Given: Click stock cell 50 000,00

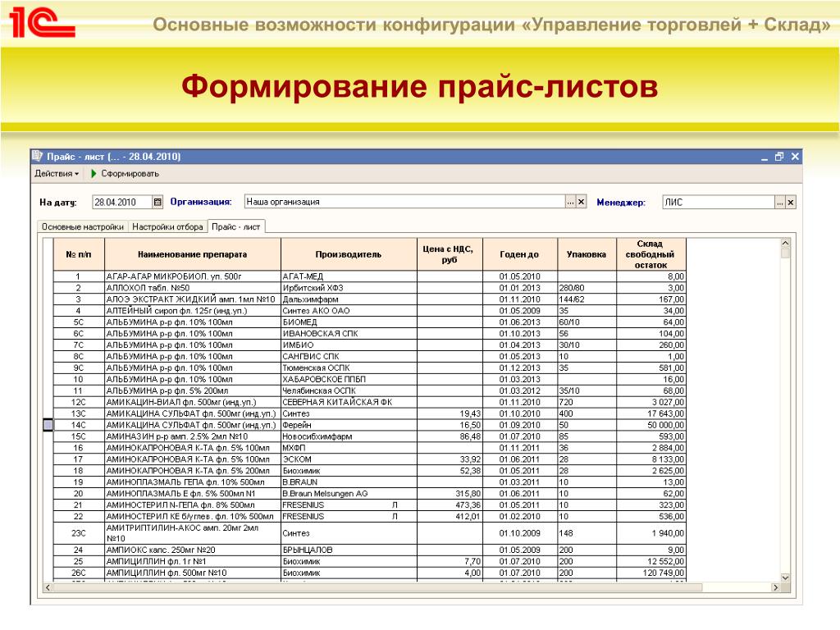Looking at the screenshot, I should point(651,425).
